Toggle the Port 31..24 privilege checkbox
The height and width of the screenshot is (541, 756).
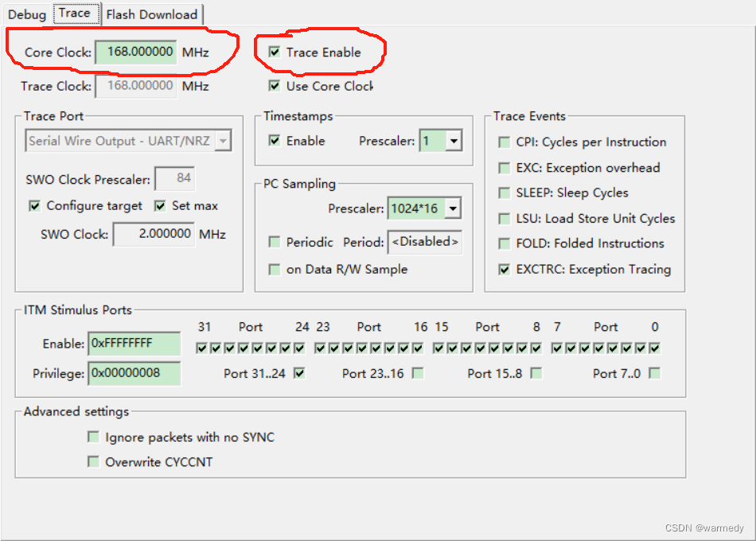click(299, 373)
